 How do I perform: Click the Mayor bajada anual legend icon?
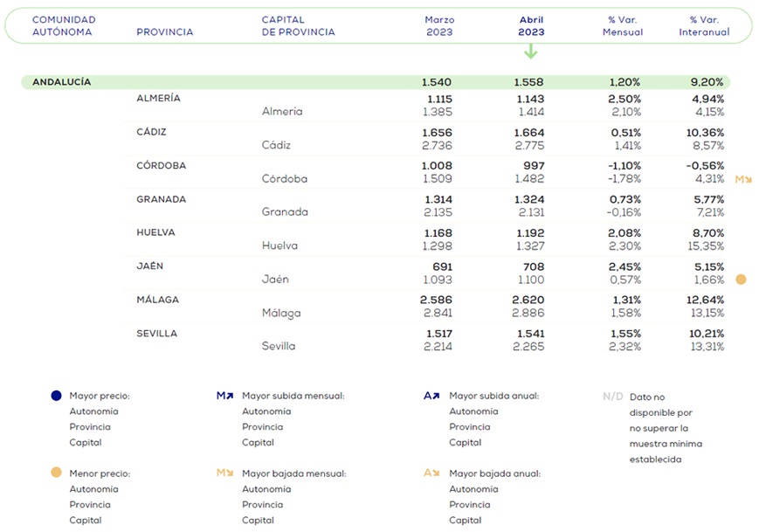click(431, 473)
